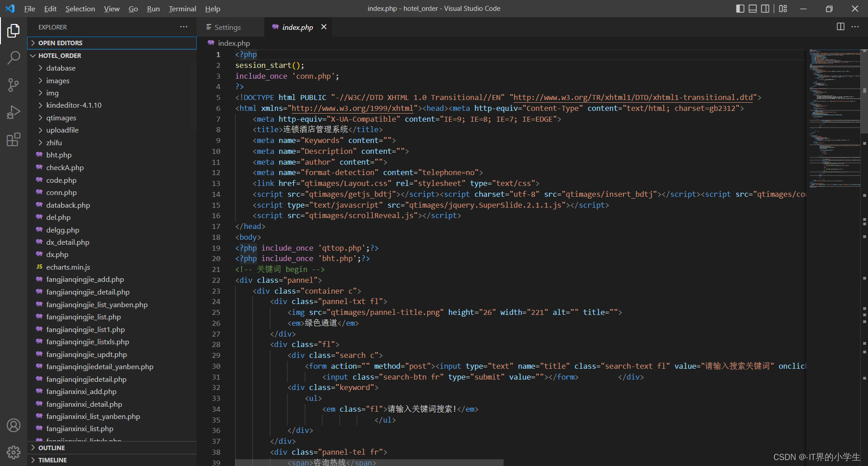Image resolution: width=868 pixels, height=466 pixels.
Task: Open the Run menu
Action: coord(153,9)
